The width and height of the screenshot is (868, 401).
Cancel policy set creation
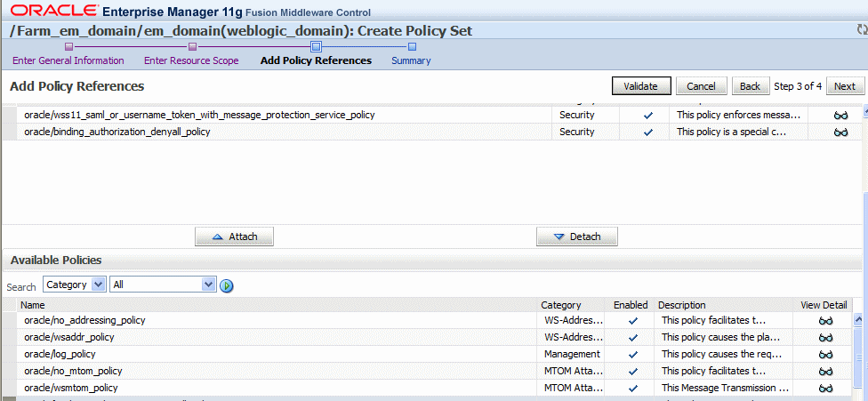coord(702,86)
